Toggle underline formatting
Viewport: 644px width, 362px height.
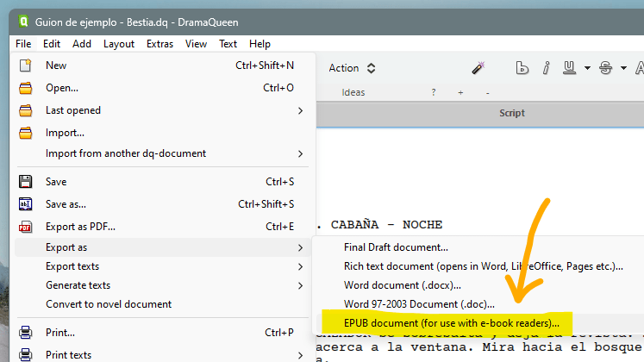coord(569,68)
